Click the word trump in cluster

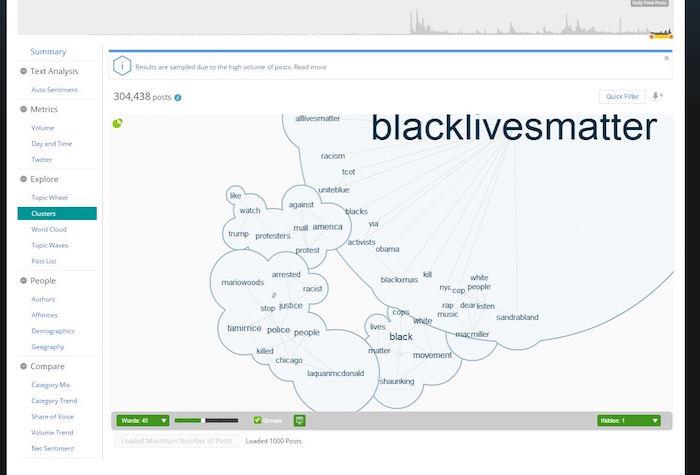(238, 234)
